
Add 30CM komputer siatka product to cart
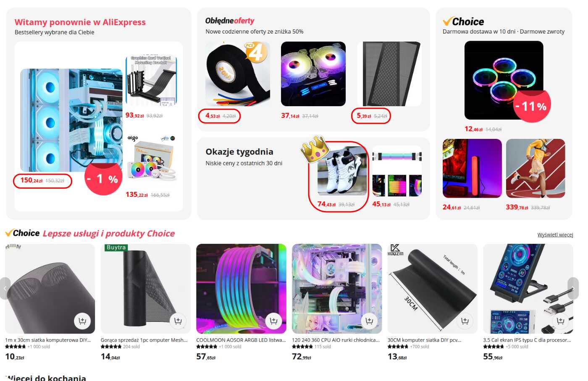pos(465,321)
